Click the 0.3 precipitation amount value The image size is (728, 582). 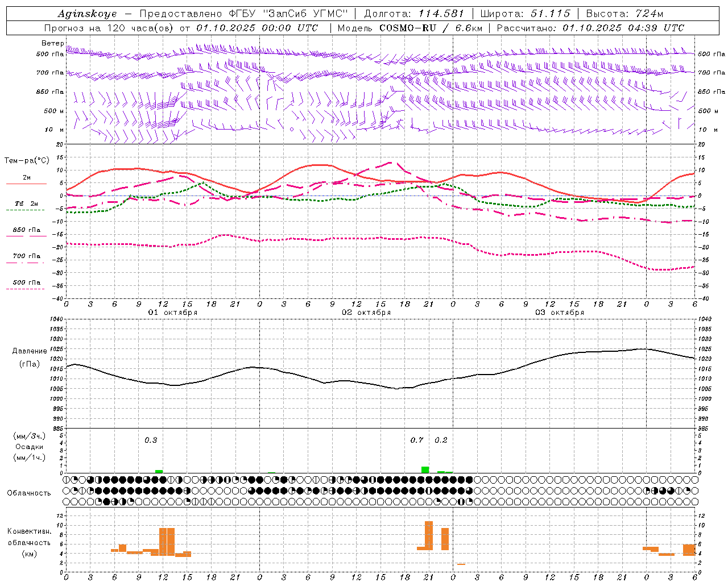151,440
